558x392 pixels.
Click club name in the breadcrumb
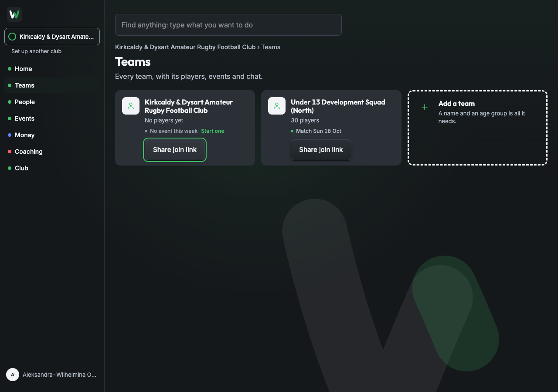(185, 47)
